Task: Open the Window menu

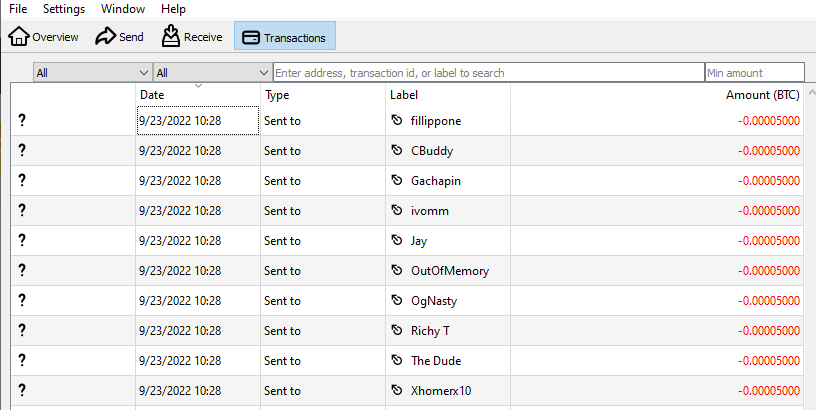Action: 123,9
